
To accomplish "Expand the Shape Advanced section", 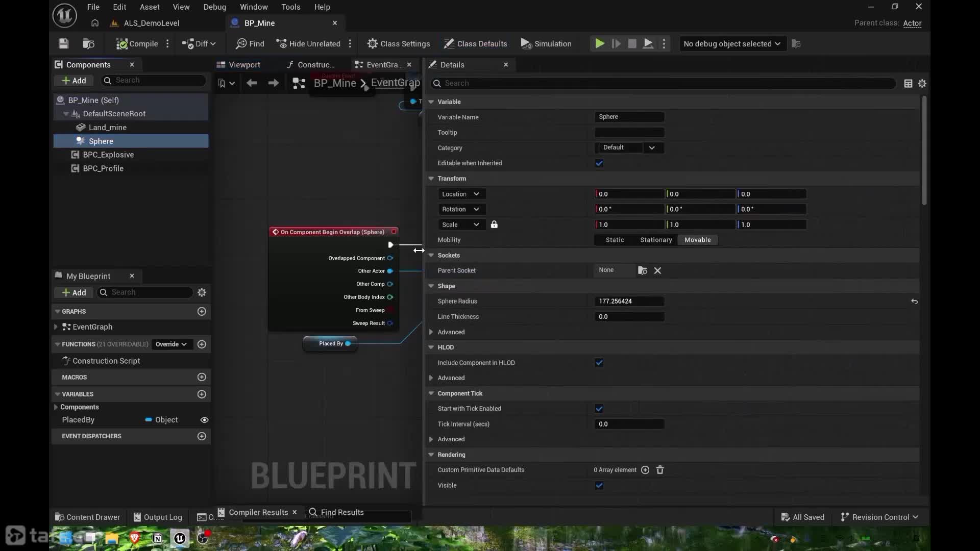I will (431, 332).
